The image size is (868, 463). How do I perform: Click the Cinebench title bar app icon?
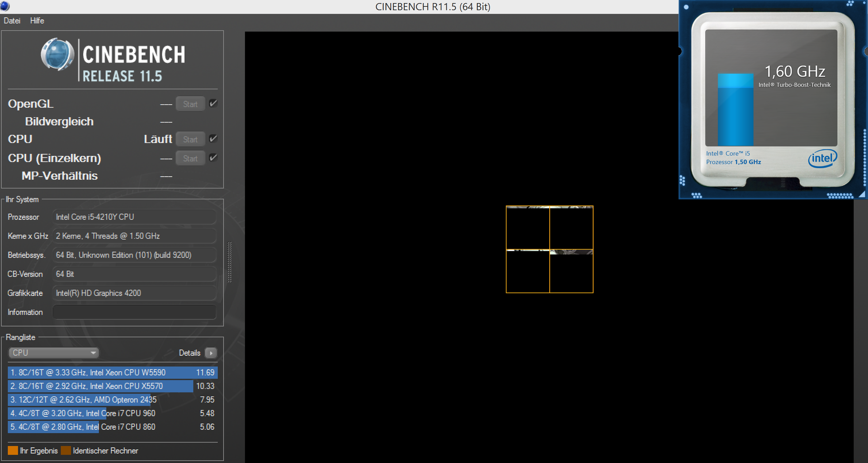coord(5,6)
